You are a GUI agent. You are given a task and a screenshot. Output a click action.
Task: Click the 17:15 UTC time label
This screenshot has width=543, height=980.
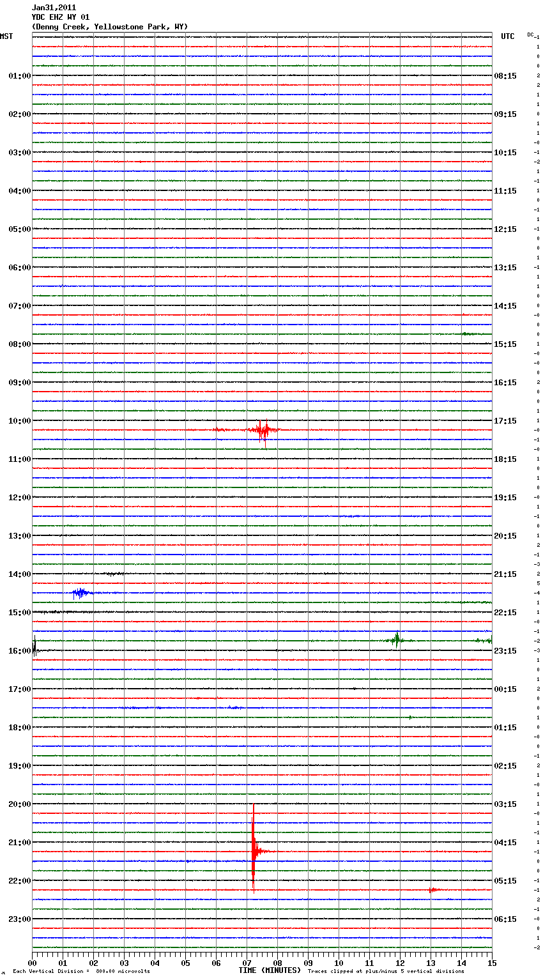point(505,421)
